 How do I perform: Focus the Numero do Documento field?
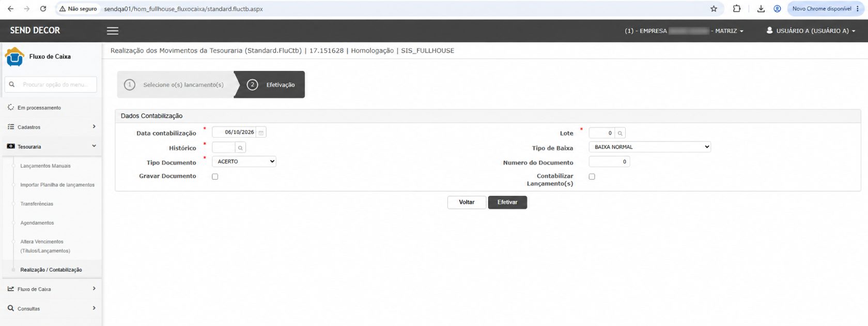(609, 162)
